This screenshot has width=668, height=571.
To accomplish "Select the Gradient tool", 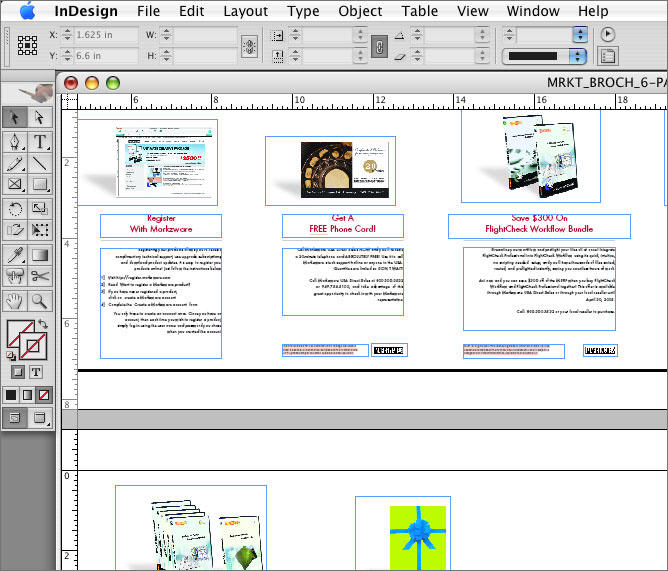I will tap(40, 255).
